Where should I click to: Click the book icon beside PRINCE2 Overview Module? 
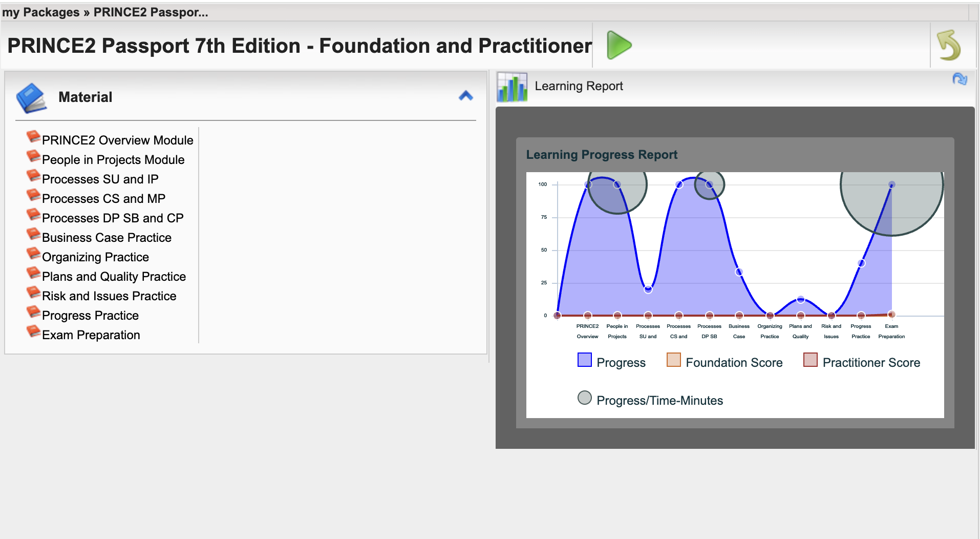(x=33, y=137)
